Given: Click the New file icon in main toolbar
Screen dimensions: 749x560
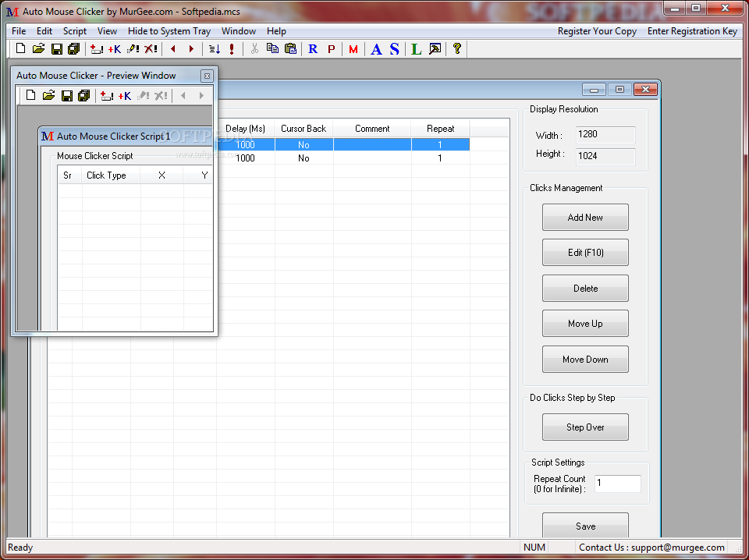Looking at the screenshot, I should pos(20,48).
